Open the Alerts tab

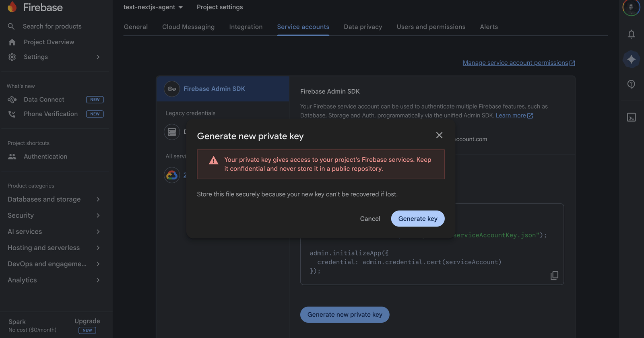(x=489, y=27)
